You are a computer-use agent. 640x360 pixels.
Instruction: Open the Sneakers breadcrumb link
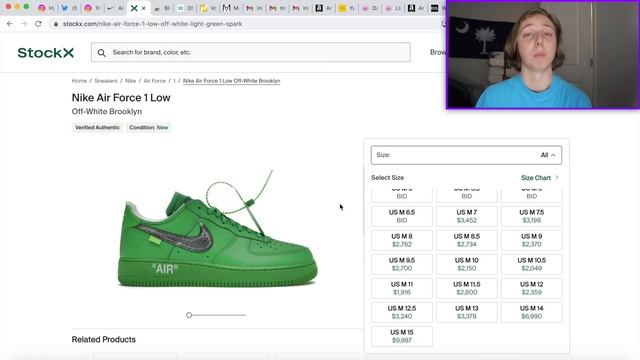[x=106, y=81]
